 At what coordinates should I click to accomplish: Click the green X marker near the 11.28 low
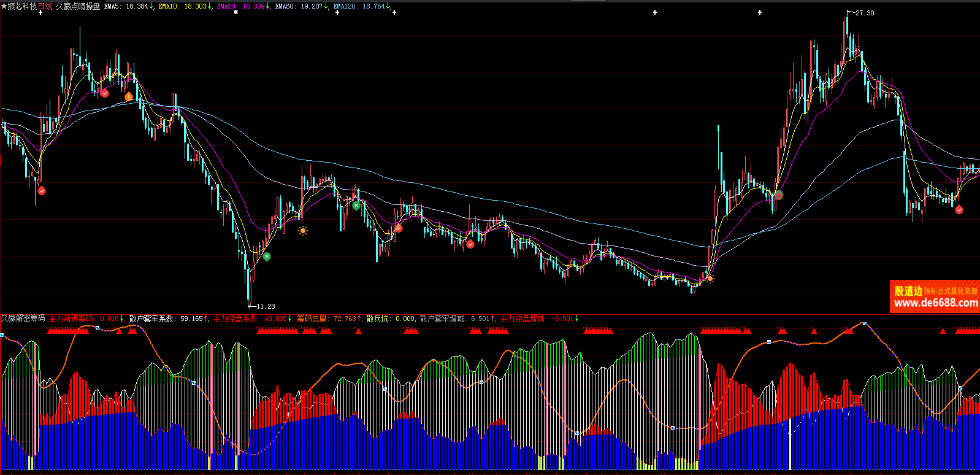coord(267,257)
